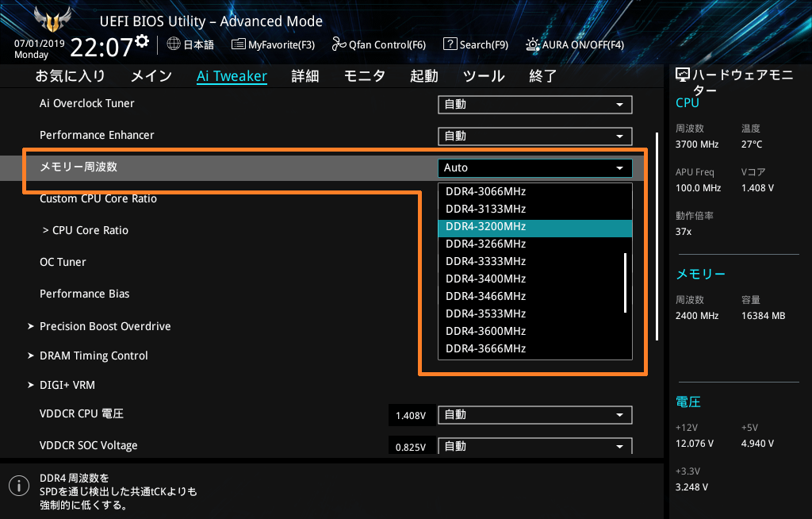Go to the 詳細 tab
Viewport: 812px width, 519px height.
305,76
